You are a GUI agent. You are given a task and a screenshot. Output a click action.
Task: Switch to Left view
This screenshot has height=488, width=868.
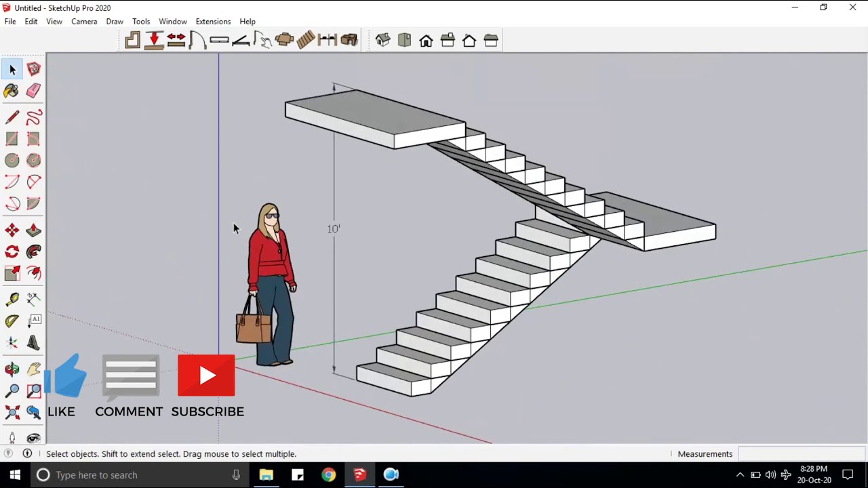click(x=491, y=41)
